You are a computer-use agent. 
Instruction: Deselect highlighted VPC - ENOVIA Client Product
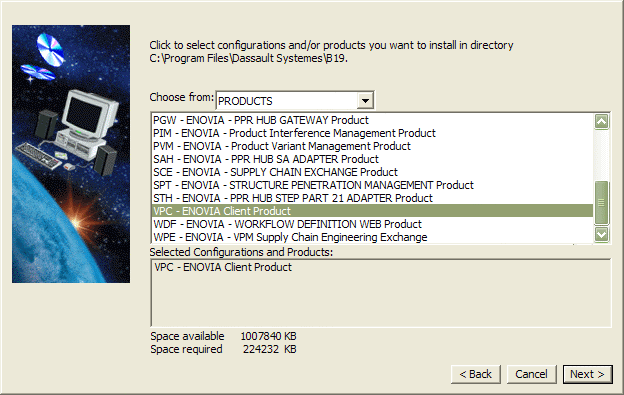click(372, 211)
